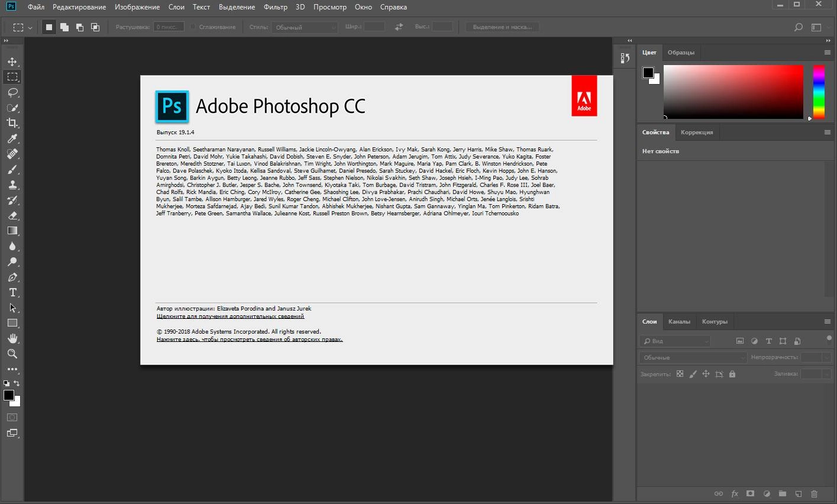
Task: Select the Blur tool
Action: [x=12, y=246]
